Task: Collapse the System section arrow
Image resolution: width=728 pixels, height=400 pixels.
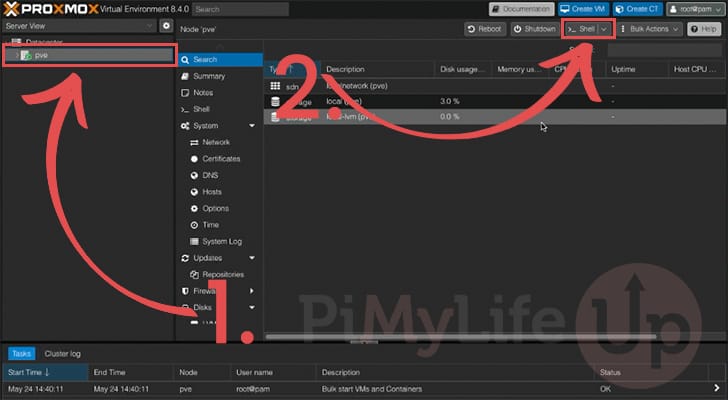Action: [252, 126]
